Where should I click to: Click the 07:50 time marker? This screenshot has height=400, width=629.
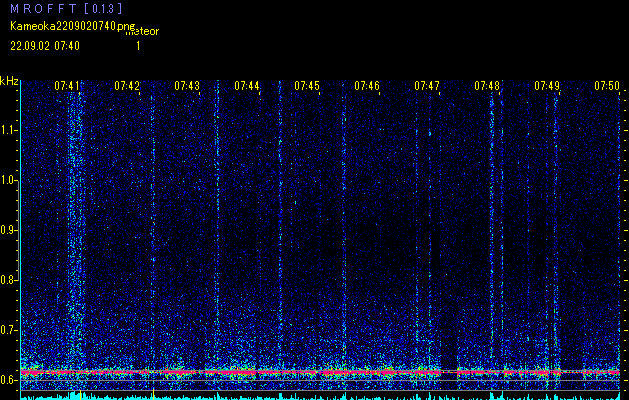point(607,85)
